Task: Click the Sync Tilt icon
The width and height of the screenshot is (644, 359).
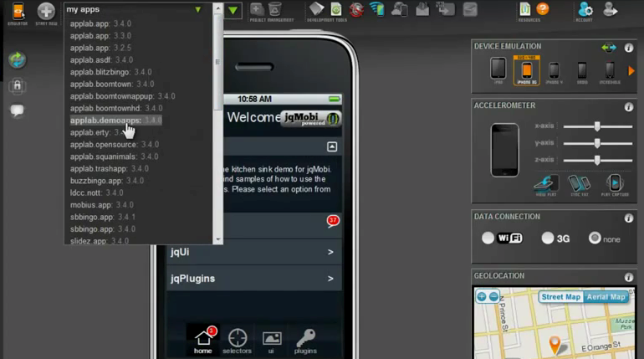Action: [x=579, y=183]
